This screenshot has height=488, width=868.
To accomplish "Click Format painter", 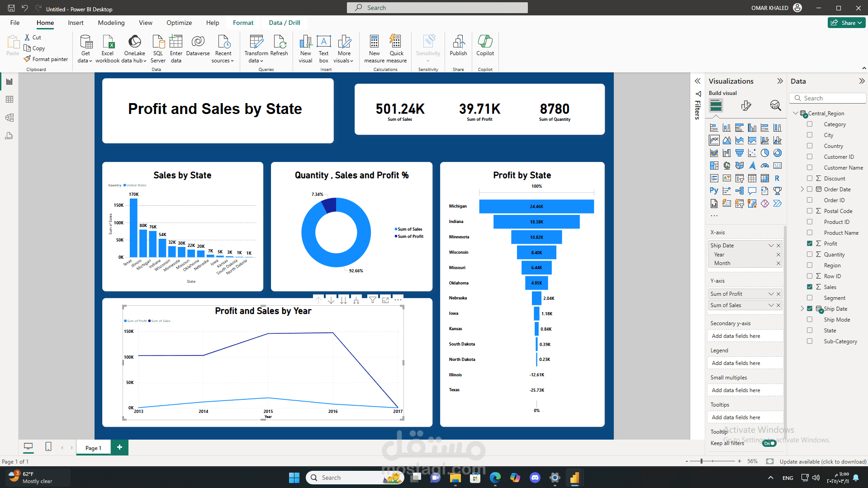I will [x=46, y=59].
